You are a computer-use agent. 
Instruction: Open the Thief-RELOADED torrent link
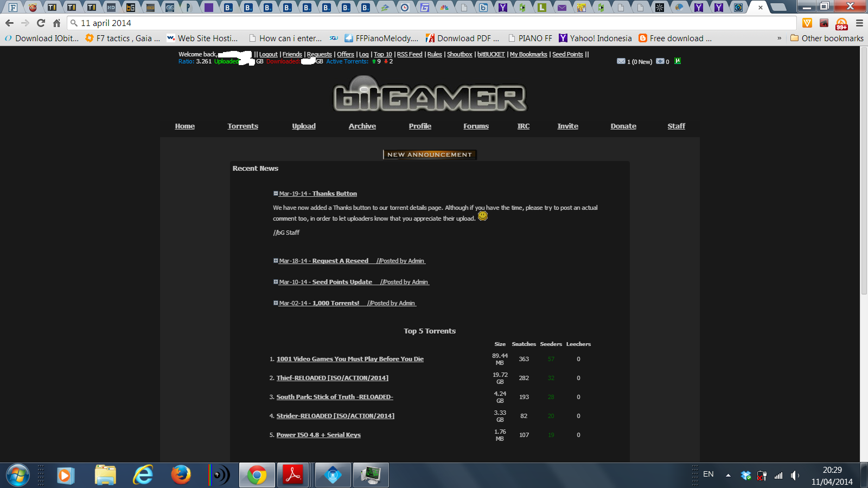click(333, 378)
